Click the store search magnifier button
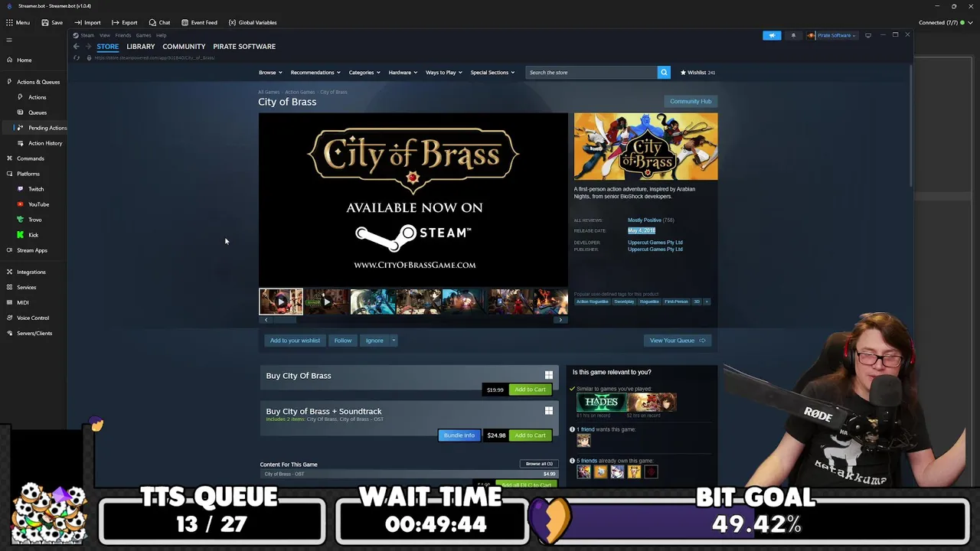This screenshot has height=551, width=980. point(664,73)
